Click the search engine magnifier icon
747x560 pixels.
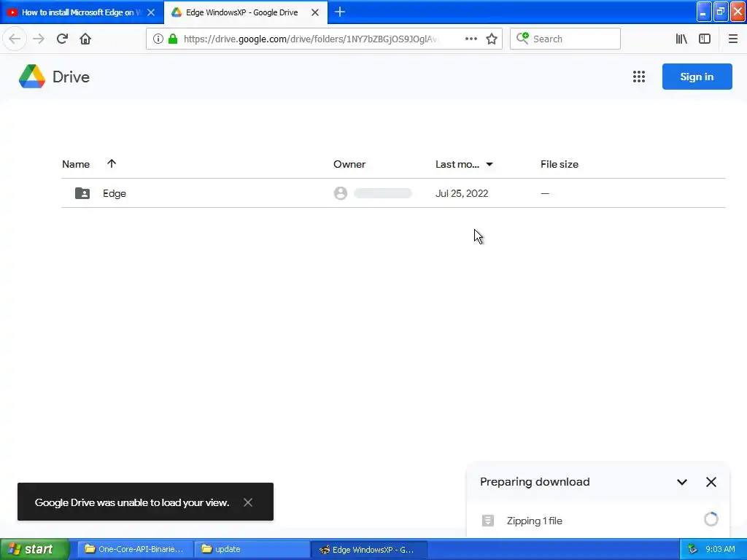pyautogui.click(x=522, y=38)
